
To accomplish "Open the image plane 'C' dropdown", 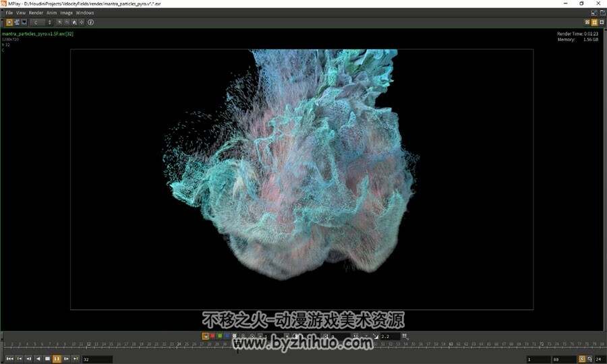I will [x=38, y=22].
